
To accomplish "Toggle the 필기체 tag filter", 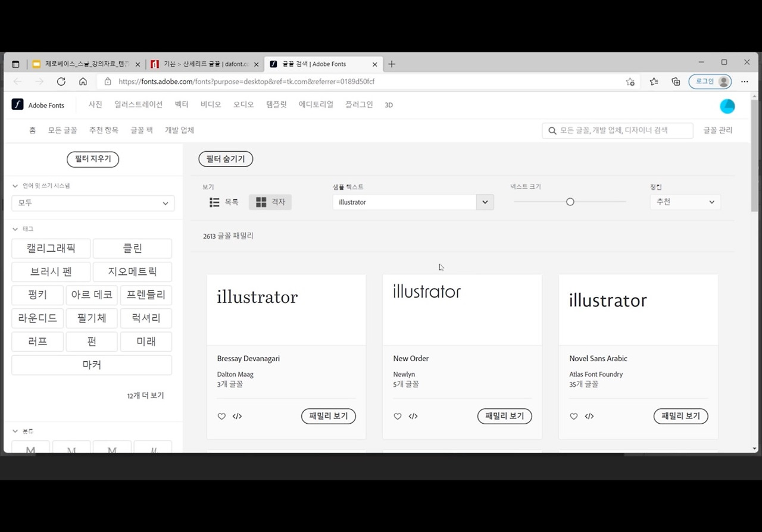I will pos(92,318).
